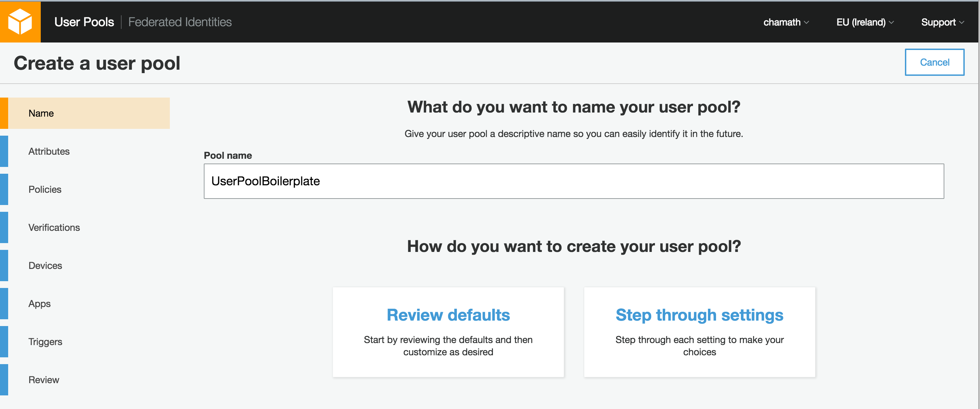Go to the Triggers step
Image resolution: width=980 pixels, height=409 pixels.
click(45, 342)
